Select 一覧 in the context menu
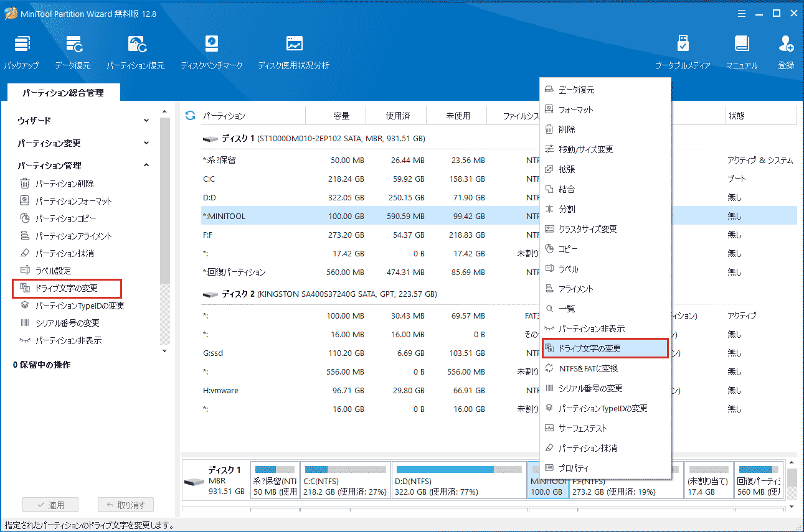This screenshot has width=804, height=532. click(605, 309)
